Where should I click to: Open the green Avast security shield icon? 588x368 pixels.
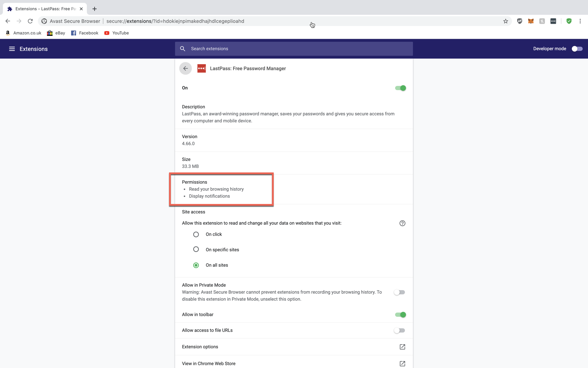569,21
